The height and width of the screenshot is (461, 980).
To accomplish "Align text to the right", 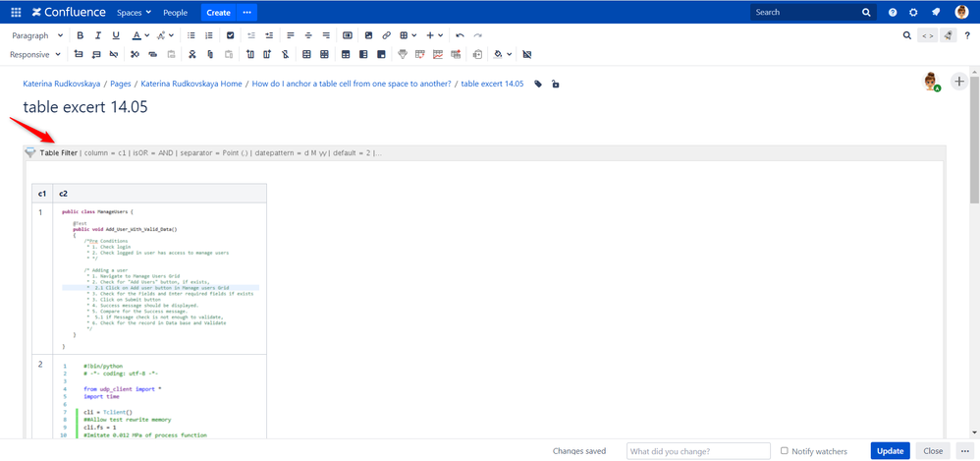I will pyautogui.click(x=326, y=35).
